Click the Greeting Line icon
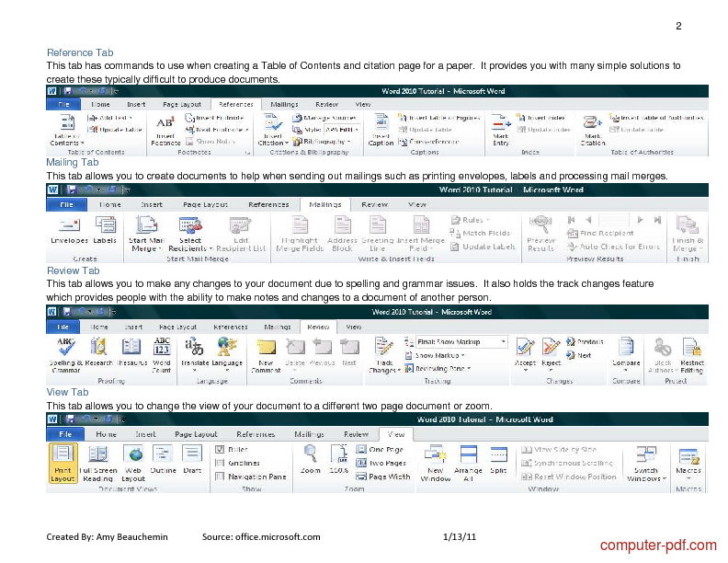This screenshot has width=728, height=563. coord(378,224)
